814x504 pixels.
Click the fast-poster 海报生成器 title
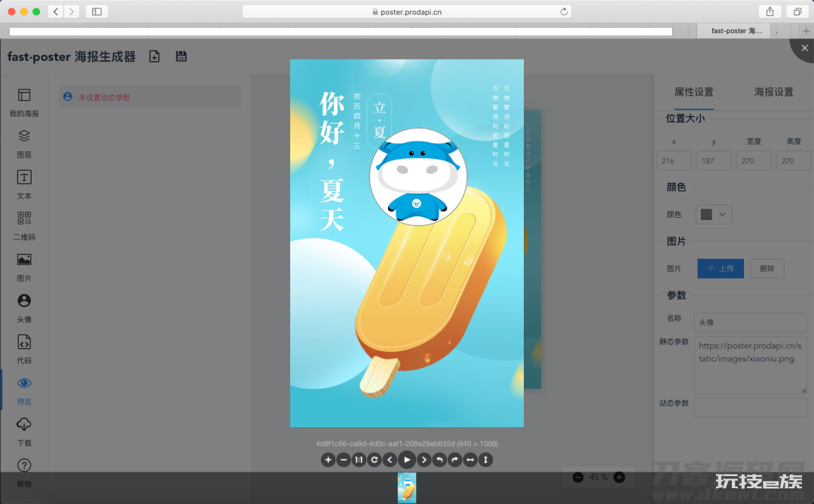click(71, 57)
